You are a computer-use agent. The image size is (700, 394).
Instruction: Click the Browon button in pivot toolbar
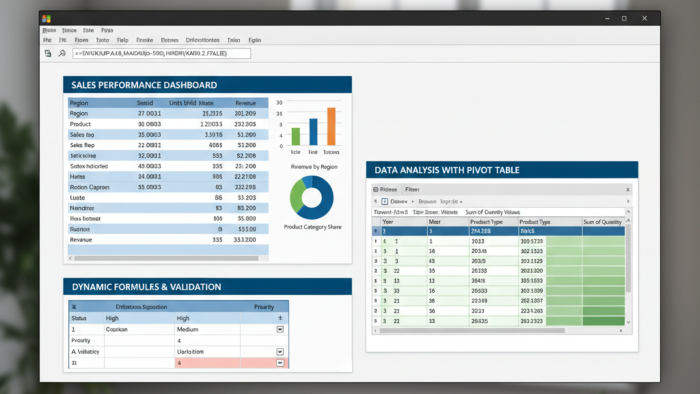tap(427, 202)
